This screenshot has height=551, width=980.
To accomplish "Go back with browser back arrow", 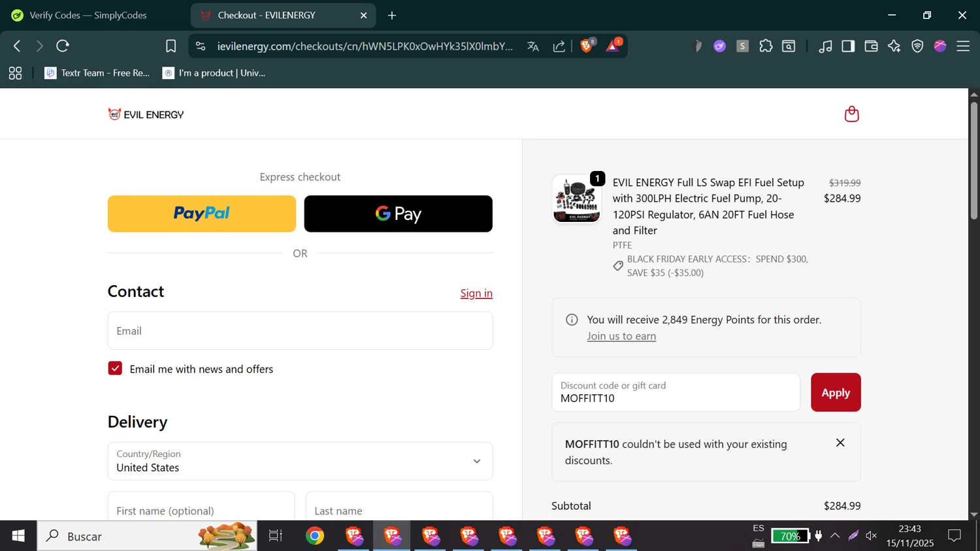I will point(17,46).
